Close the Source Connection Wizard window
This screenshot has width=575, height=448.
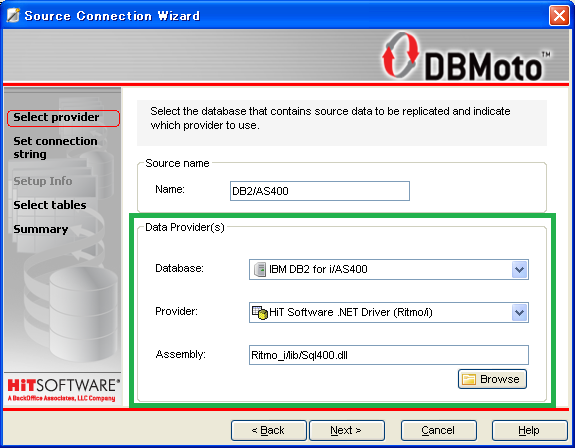click(x=559, y=16)
